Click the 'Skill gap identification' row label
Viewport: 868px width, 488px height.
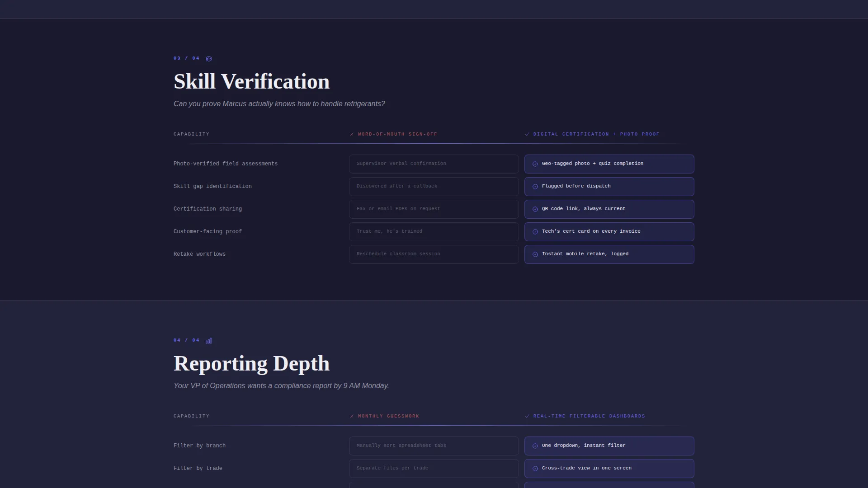click(x=212, y=187)
